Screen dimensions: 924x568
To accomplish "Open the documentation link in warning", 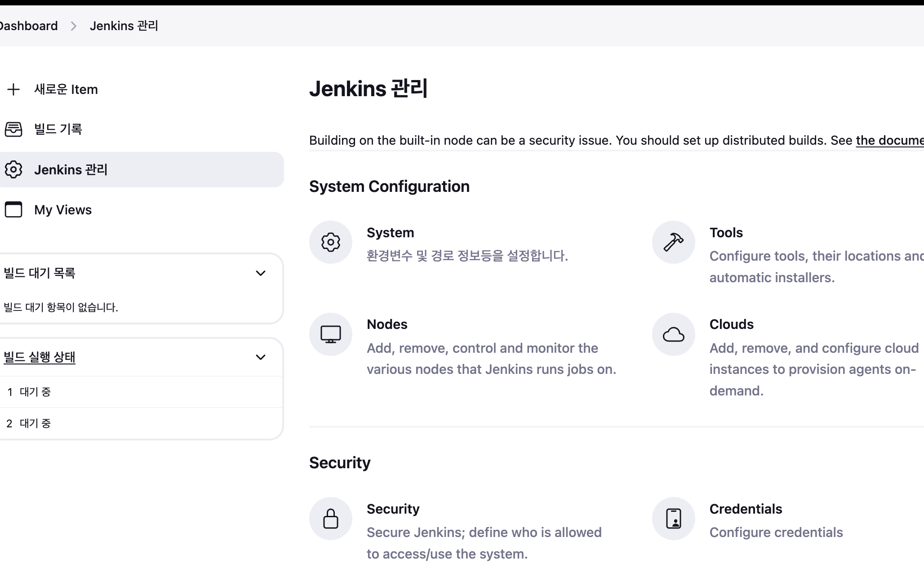I will pyautogui.click(x=890, y=140).
